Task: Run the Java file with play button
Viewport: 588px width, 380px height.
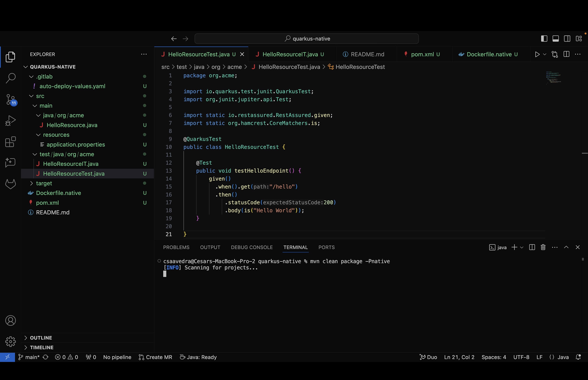Action: pyautogui.click(x=537, y=54)
